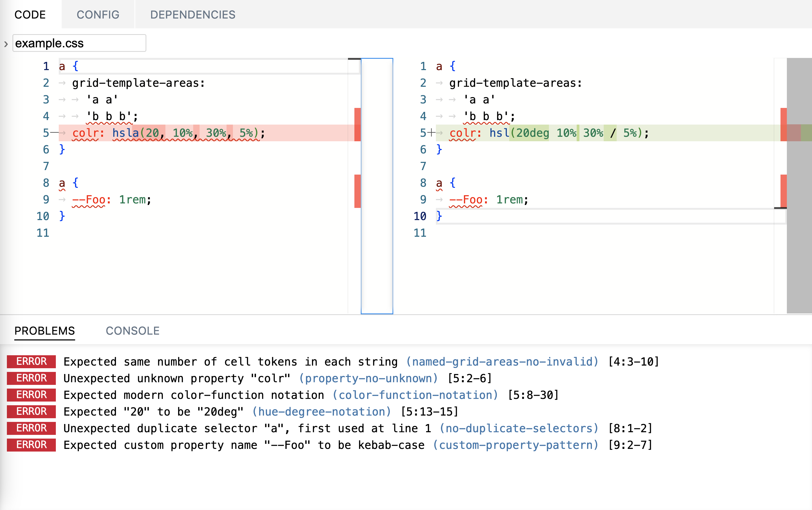Select the PROBLEMS panel tab
The width and height of the screenshot is (812, 510).
(x=44, y=331)
